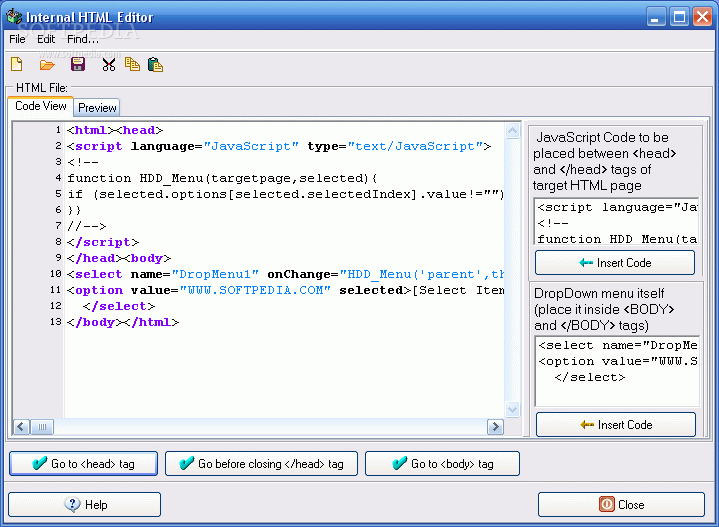
Task: Click the </script> tag on line 8
Action: (x=103, y=242)
